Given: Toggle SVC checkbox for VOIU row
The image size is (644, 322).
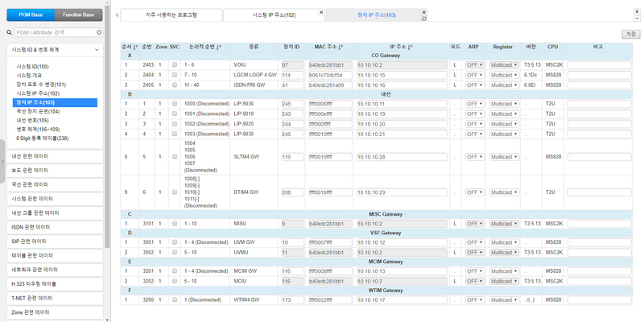Looking at the screenshot, I should coord(175,65).
